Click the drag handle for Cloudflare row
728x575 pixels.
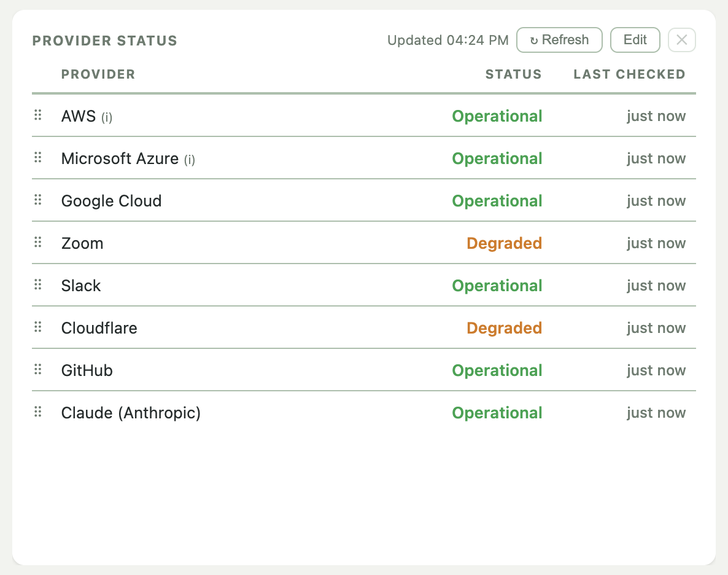coord(38,327)
